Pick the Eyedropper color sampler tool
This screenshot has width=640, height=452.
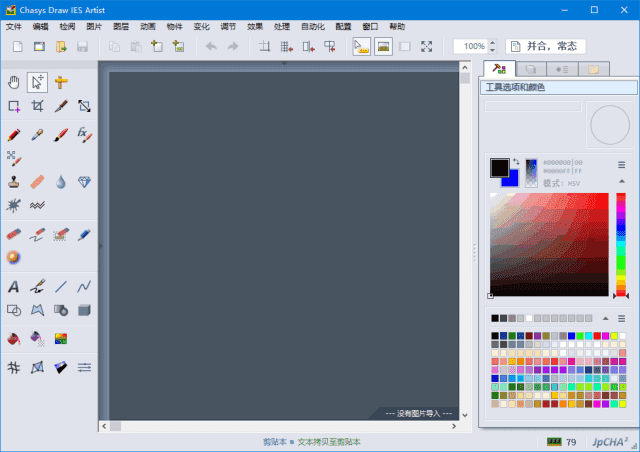tap(38, 133)
